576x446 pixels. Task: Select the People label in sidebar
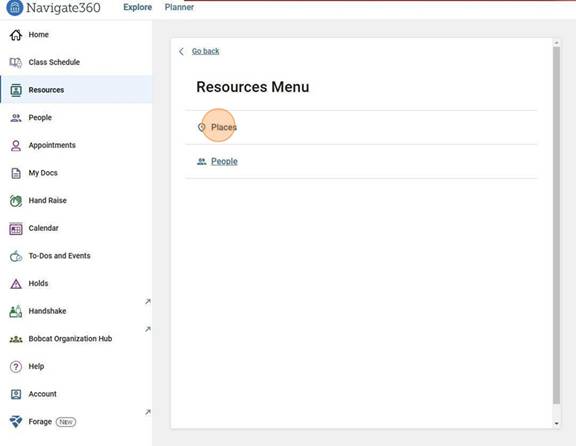[40, 118]
